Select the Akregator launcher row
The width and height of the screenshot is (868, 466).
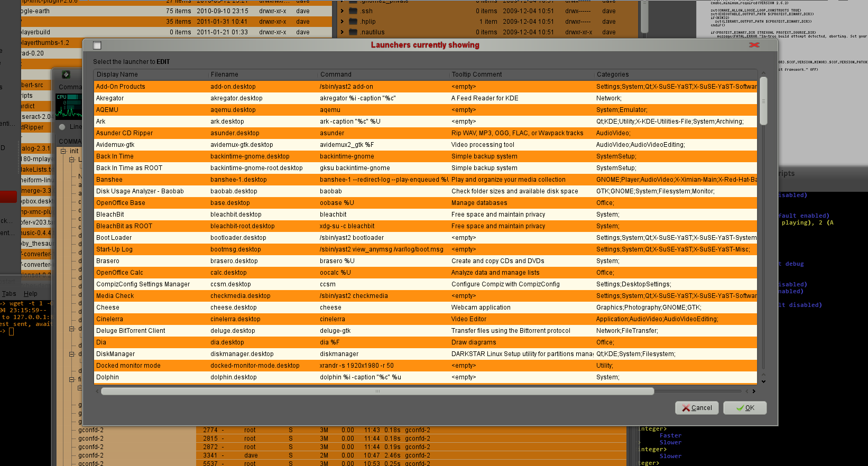coord(426,98)
